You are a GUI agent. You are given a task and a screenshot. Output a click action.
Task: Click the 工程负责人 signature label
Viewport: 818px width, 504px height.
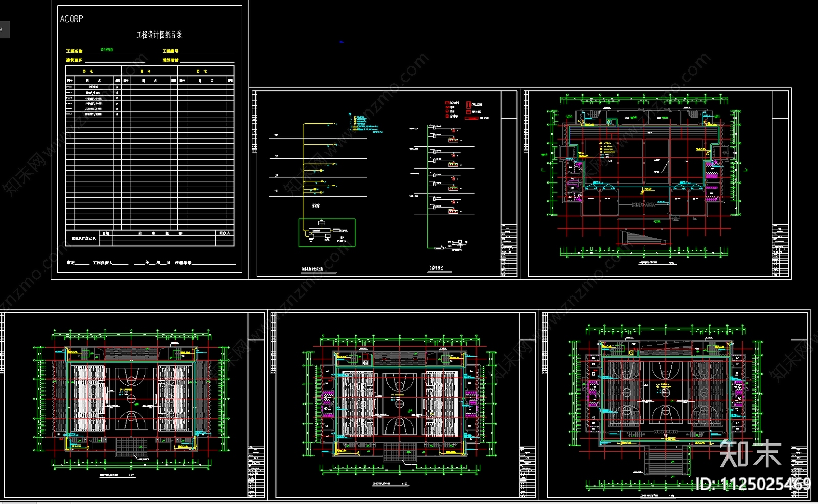[x=103, y=263]
